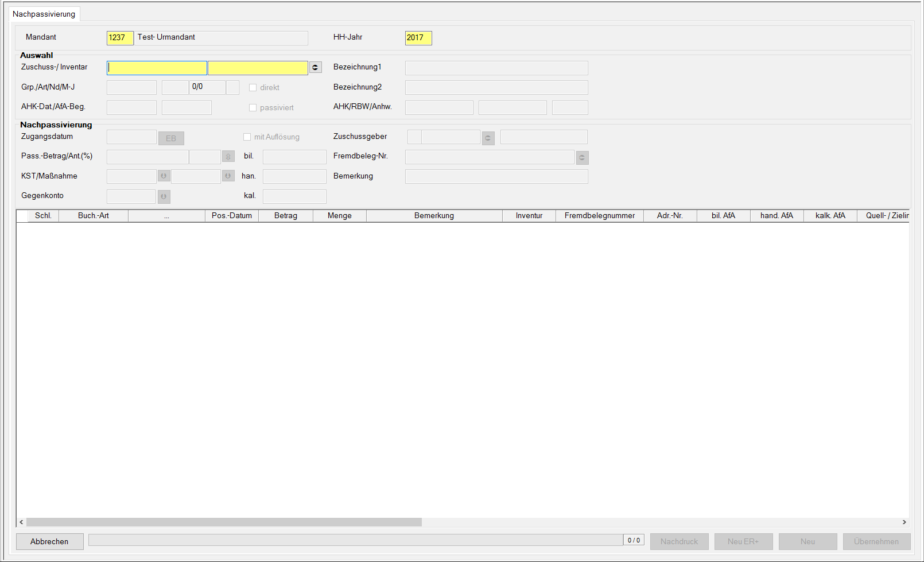The image size is (924, 562).
Task: Click lookup icon next to Zuschussgeber field
Action: pos(488,138)
